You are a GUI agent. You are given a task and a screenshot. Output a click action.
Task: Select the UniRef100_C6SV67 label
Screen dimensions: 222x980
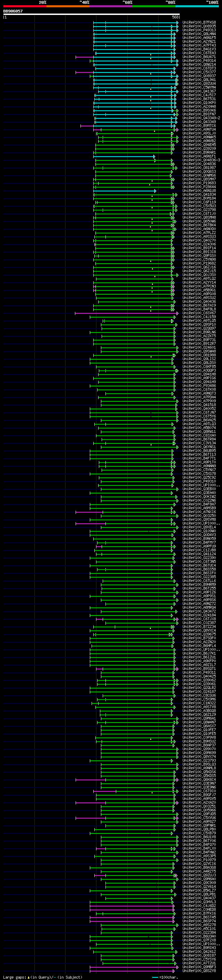click(199, 313)
